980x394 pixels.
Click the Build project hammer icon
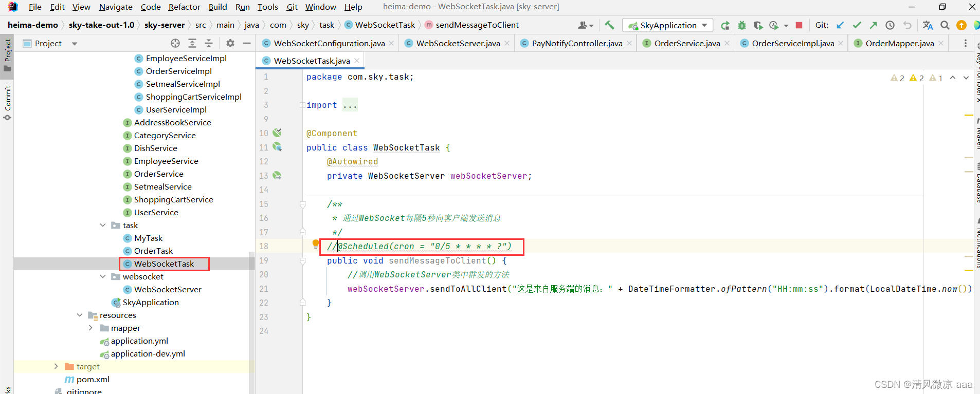tap(609, 25)
